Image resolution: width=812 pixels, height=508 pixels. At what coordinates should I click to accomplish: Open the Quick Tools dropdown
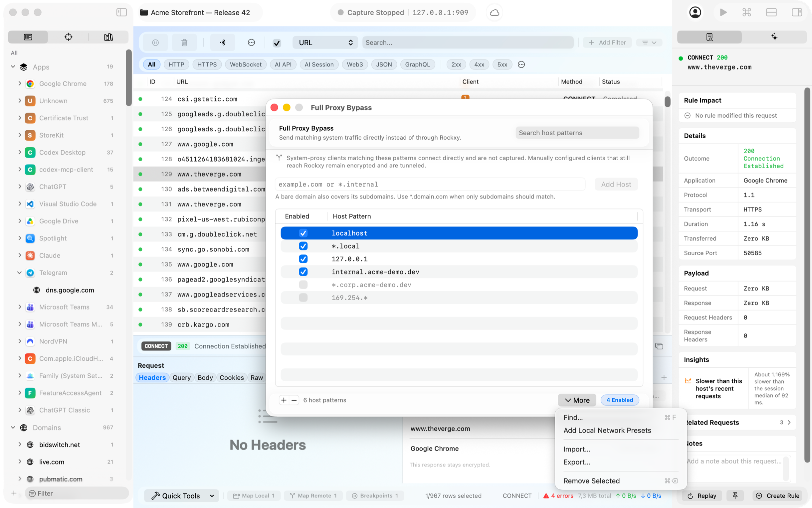tap(182, 496)
